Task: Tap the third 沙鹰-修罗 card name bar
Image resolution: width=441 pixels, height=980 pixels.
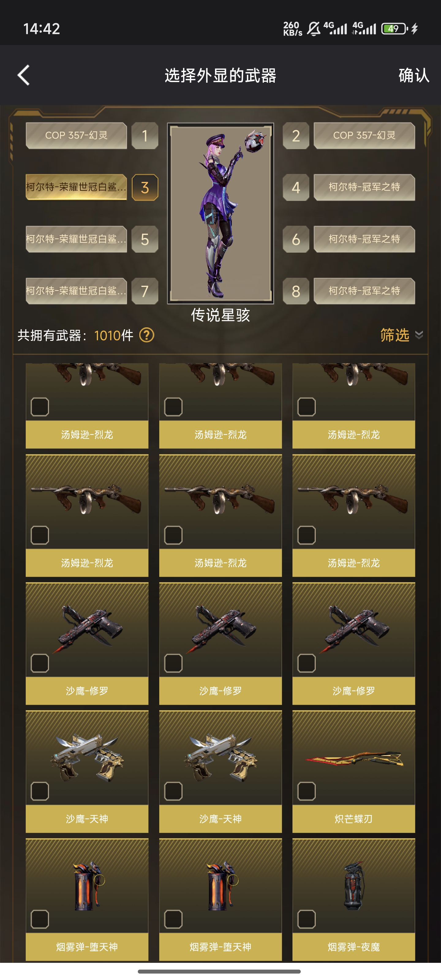Action: click(x=353, y=691)
